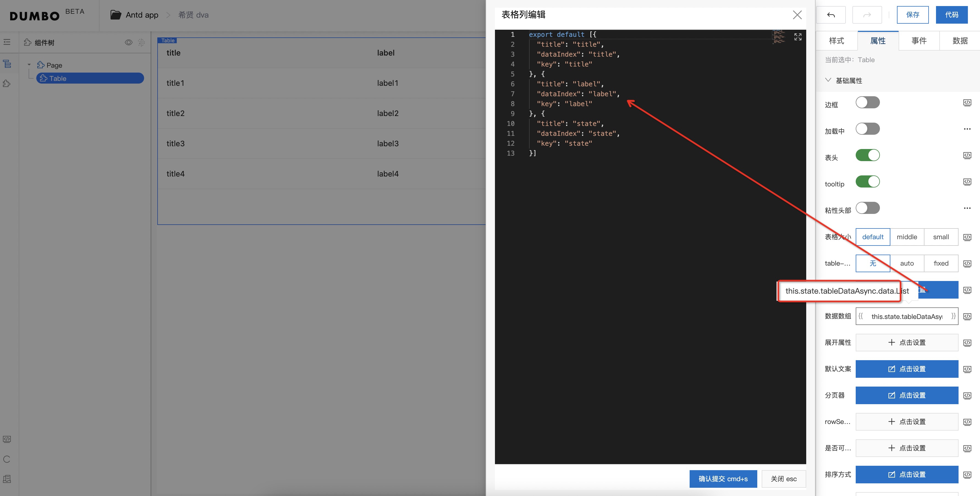980x496 pixels.
Task: Switch to the 样式 tab
Action: tap(836, 41)
